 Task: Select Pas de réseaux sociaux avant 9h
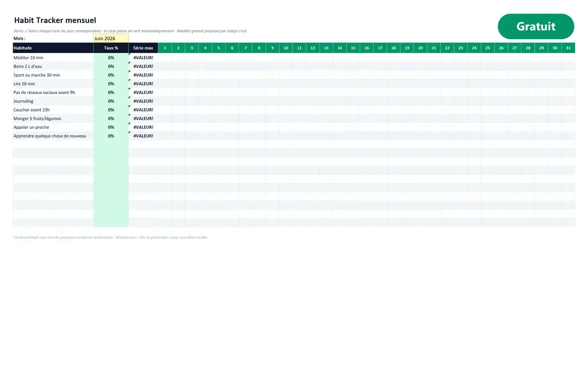pyautogui.click(x=53, y=92)
